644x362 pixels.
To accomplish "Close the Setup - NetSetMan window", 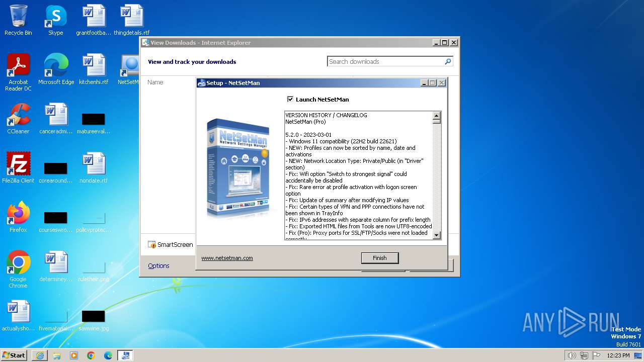I will point(442,83).
